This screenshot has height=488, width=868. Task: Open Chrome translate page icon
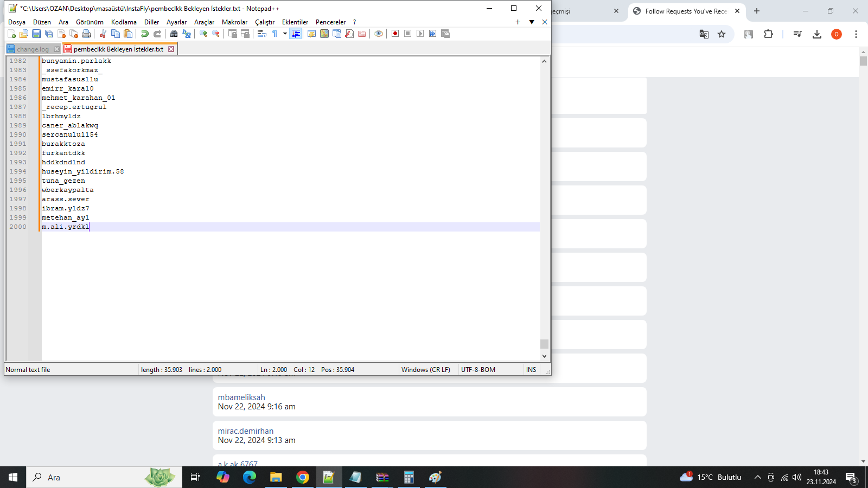pos(704,34)
